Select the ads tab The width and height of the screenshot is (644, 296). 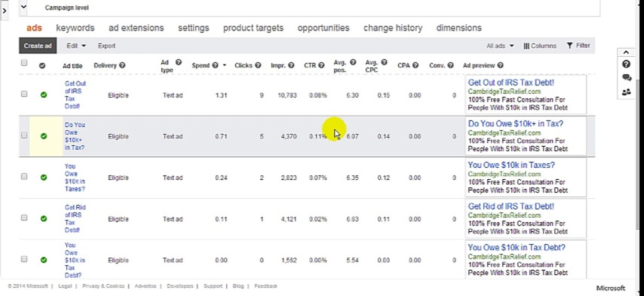34,28
